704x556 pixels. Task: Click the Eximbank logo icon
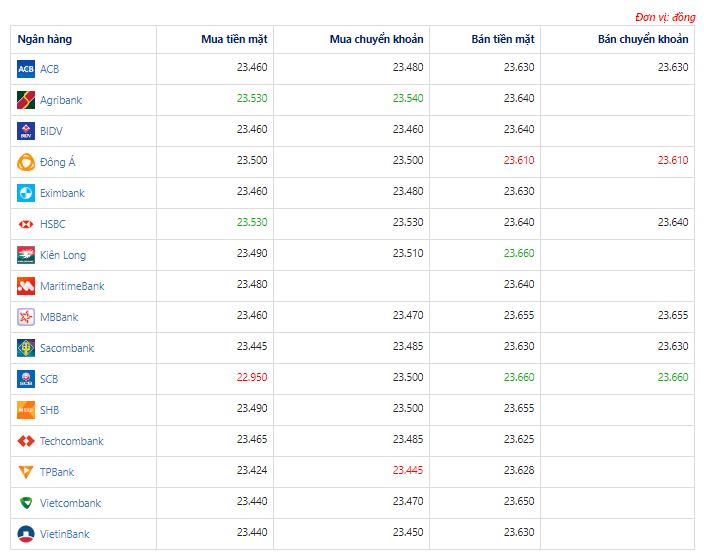point(26,193)
